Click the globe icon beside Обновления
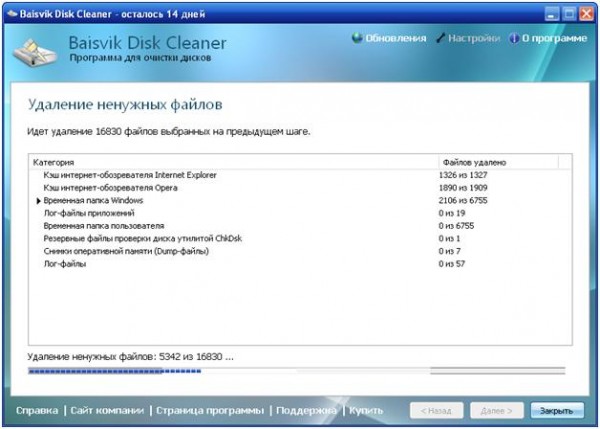 pos(357,38)
